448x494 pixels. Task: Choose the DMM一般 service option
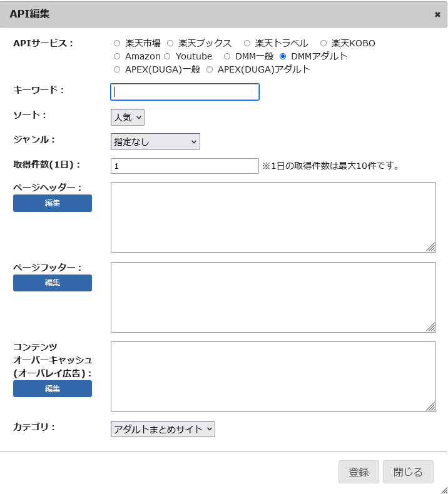click(227, 56)
